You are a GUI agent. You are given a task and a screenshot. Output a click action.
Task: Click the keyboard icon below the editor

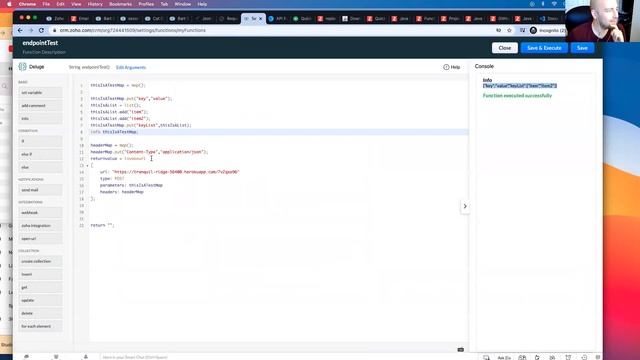[460, 349]
